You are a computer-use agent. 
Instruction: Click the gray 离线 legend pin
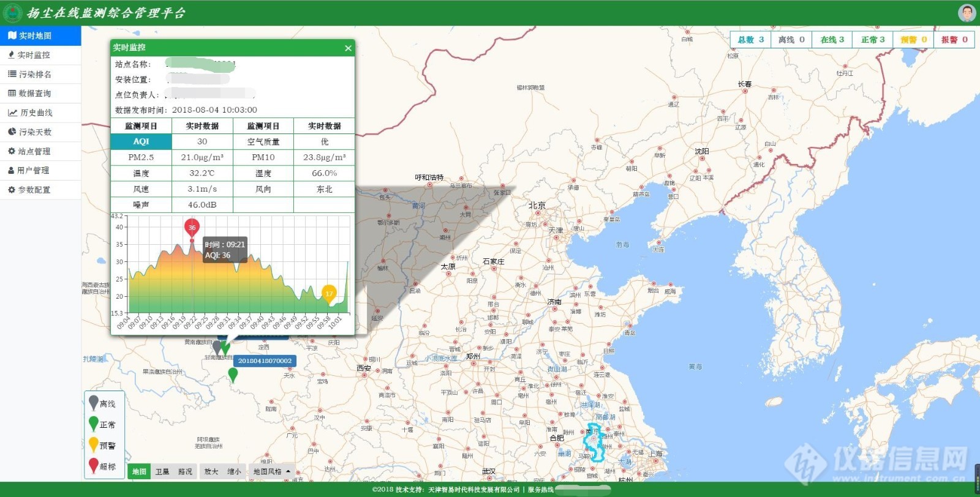click(93, 402)
